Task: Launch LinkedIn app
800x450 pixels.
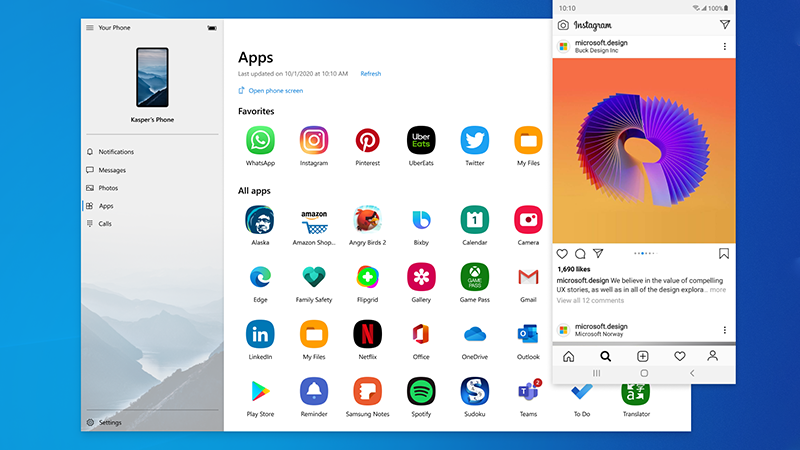Action: (x=260, y=334)
